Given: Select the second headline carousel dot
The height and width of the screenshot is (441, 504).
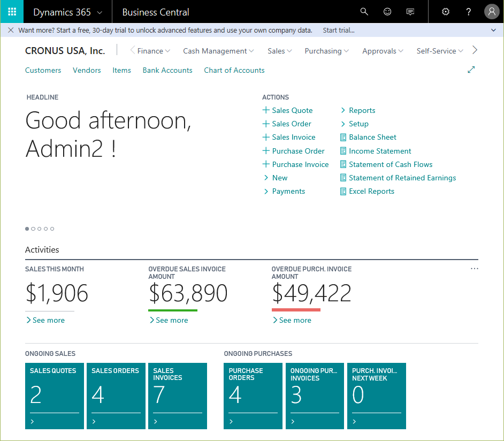Looking at the screenshot, I should 33,229.
